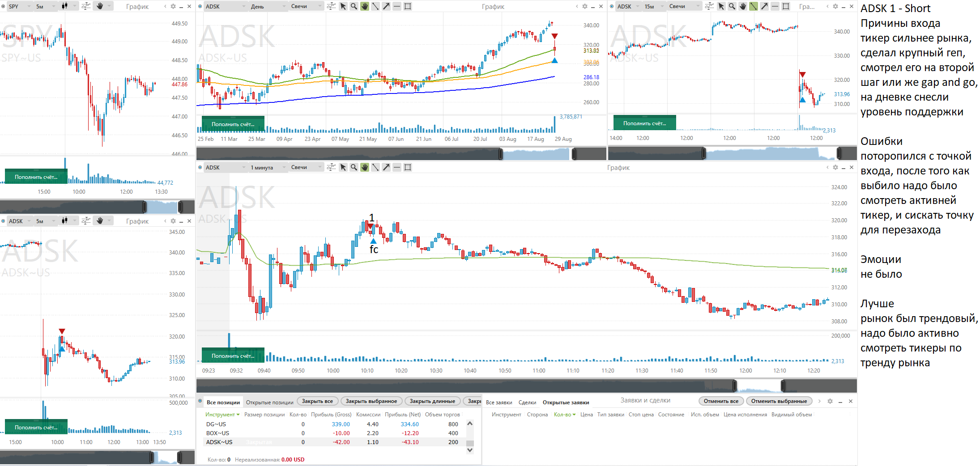Switch to Сделки tab

pos(527,402)
